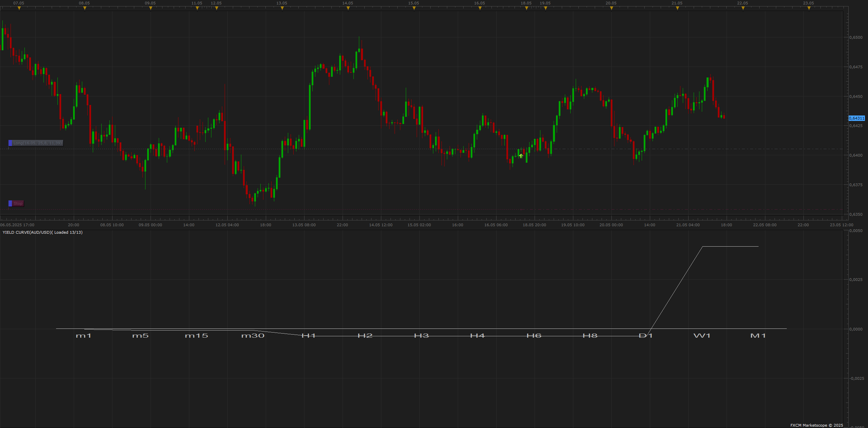Click the 08.05 10:00 time axis label

click(112, 225)
